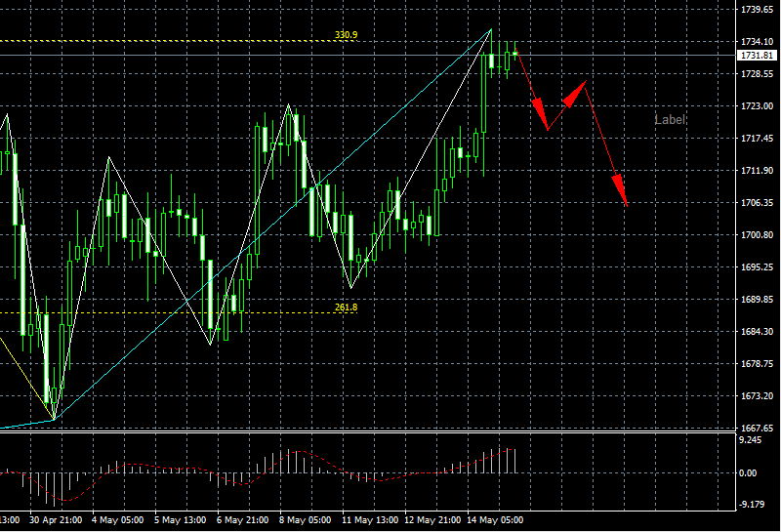Click the 1739.65 price axis label
The image size is (781, 532).
[x=758, y=10]
